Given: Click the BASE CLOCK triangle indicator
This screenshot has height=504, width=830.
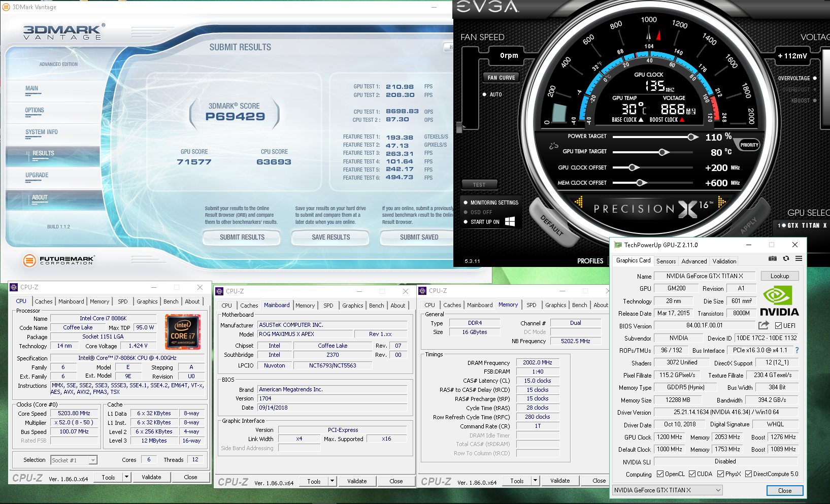Looking at the screenshot, I should tap(641, 120).
